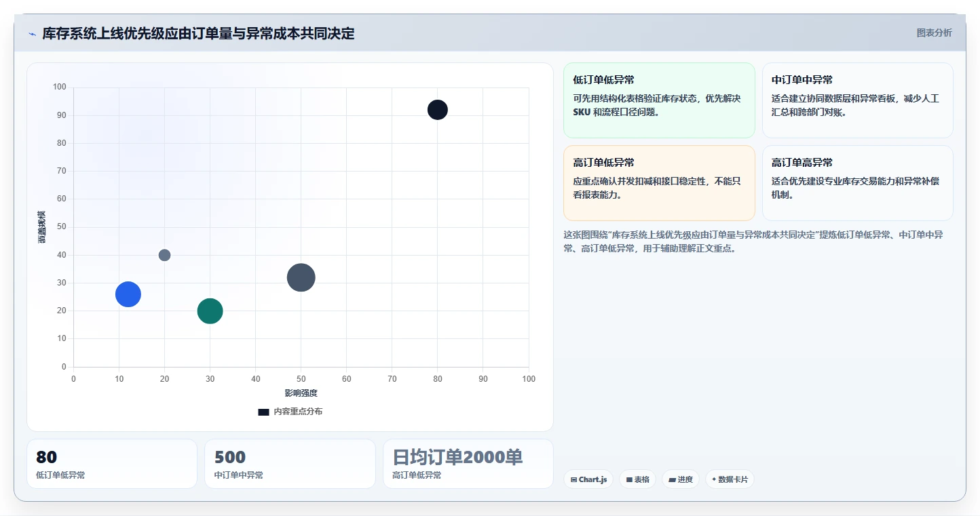Click the 影响强度 x-axis title
This screenshot has height=516, width=980.
tap(301, 393)
